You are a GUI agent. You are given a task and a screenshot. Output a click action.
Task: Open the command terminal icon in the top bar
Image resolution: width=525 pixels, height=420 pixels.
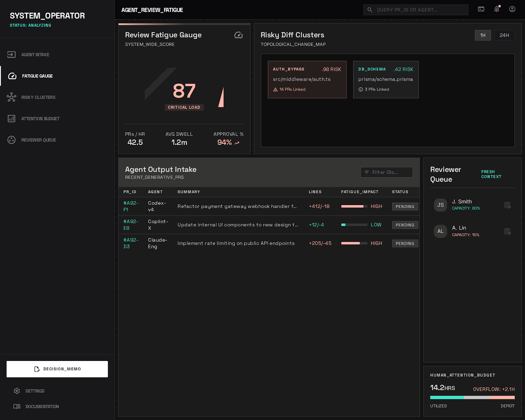(481, 9)
